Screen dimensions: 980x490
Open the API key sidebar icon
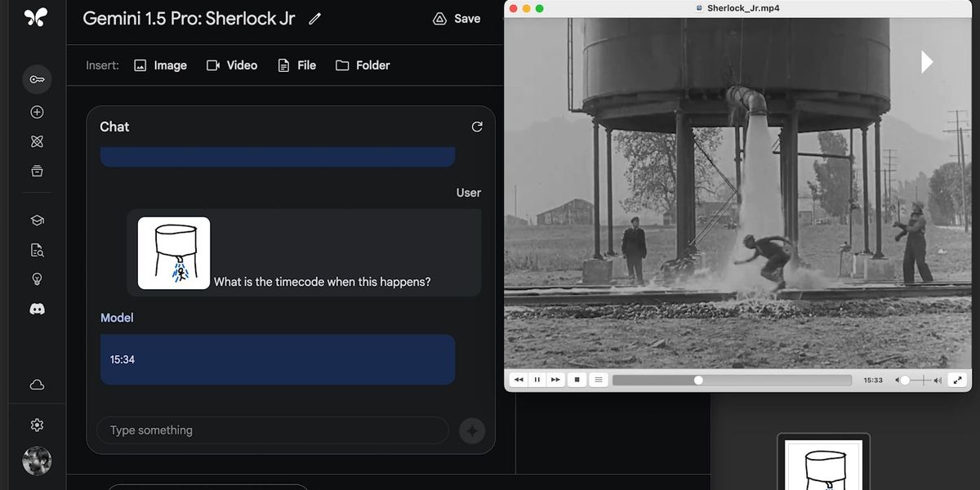(x=37, y=79)
